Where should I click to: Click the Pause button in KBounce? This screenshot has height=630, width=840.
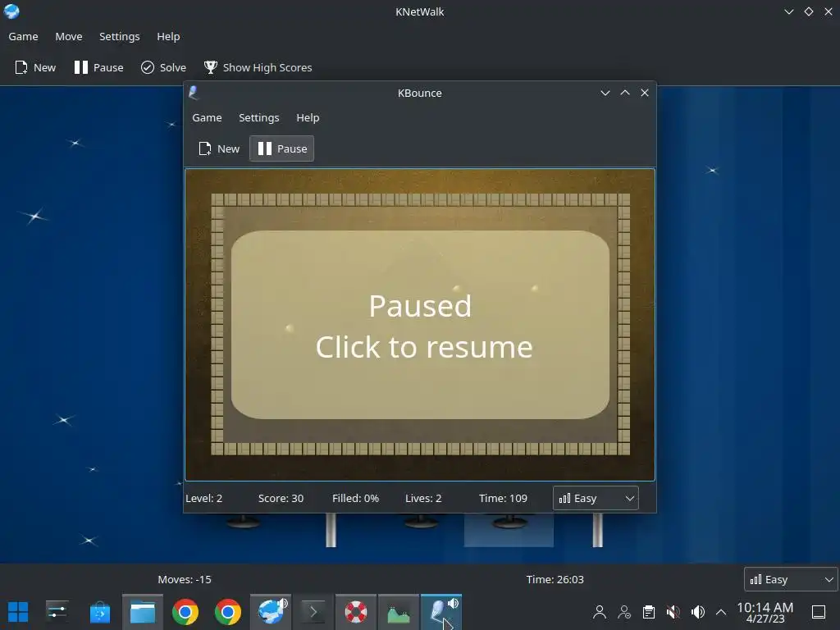(x=282, y=148)
